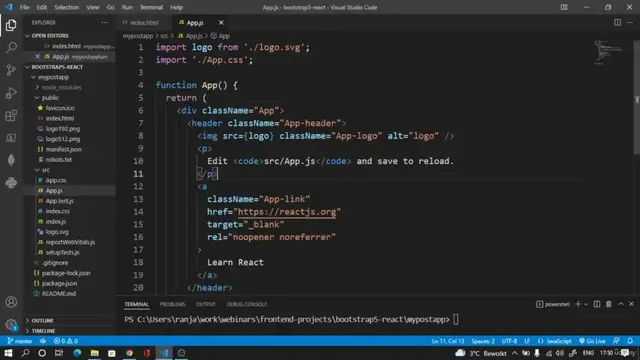The height and width of the screenshot is (360, 640).
Task: Open the Help menu
Action: tap(176, 7)
